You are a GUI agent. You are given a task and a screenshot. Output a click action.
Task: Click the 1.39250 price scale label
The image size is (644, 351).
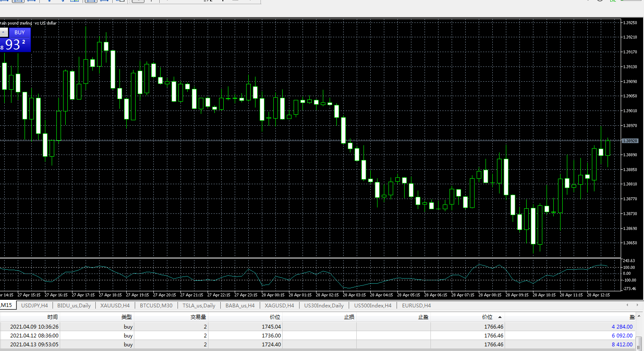pyautogui.click(x=630, y=23)
